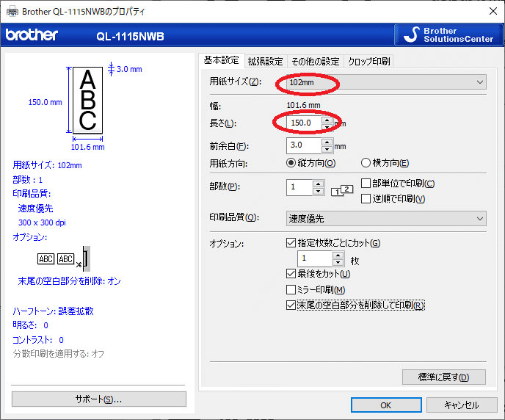This screenshot has width=505, height=420.
Task: Toggle 指定枚数ごとにカット(G) checkbox
Action: 333,242
